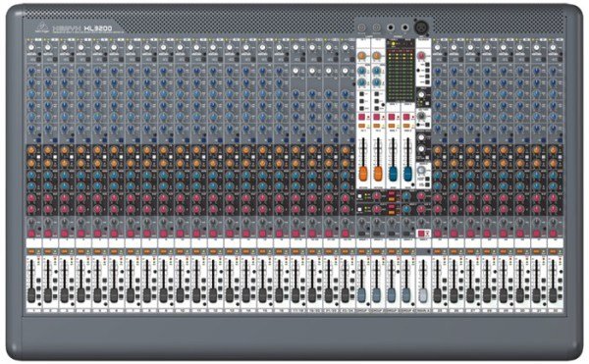Turn the leftmost channel top orange aux knob

click(31, 150)
